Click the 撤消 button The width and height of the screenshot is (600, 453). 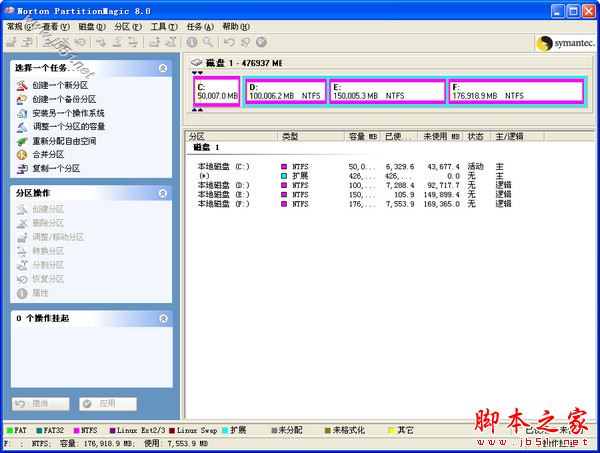click(x=41, y=404)
